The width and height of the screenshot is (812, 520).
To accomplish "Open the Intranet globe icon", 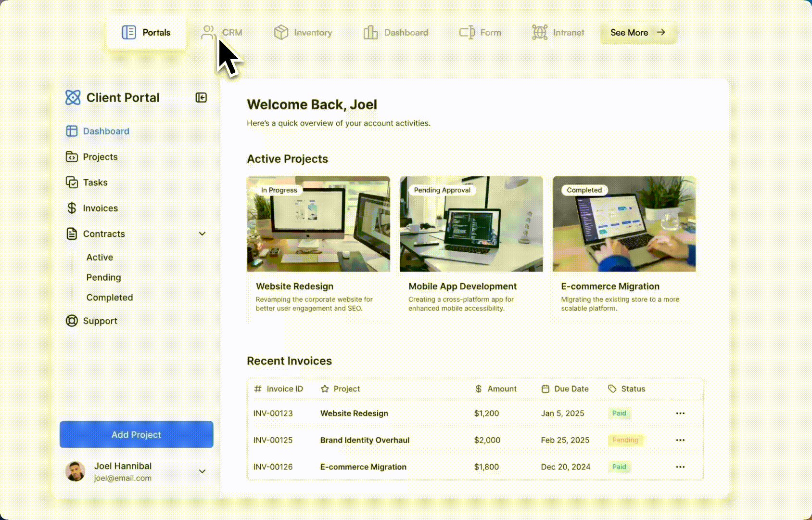I will point(539,32).
